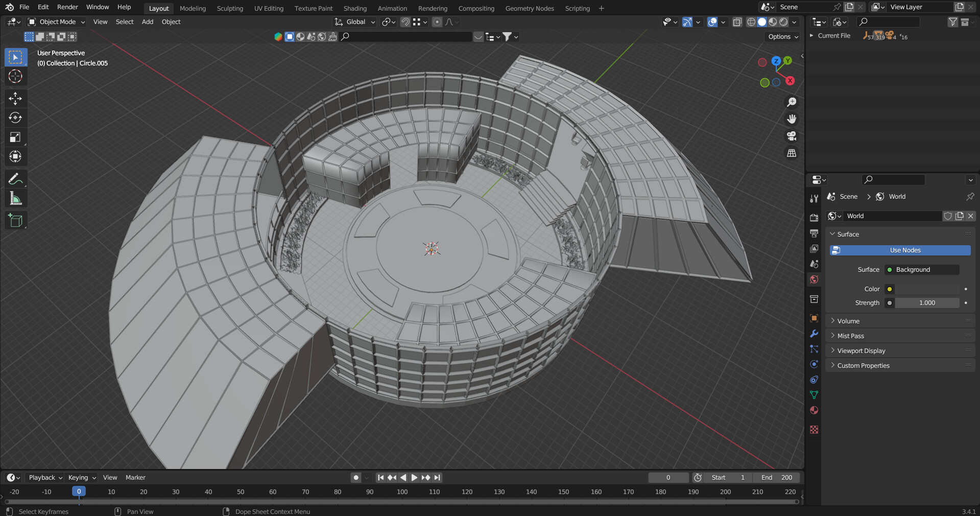Open the Modifiers wrench properties tab
This screenshot has width=980, height=516.
click(814, 334)
